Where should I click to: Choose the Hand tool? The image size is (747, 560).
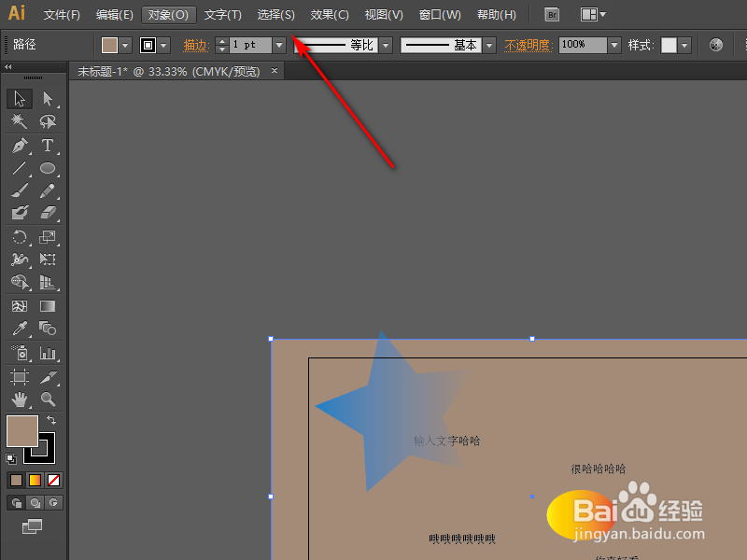tap(20, 399)
